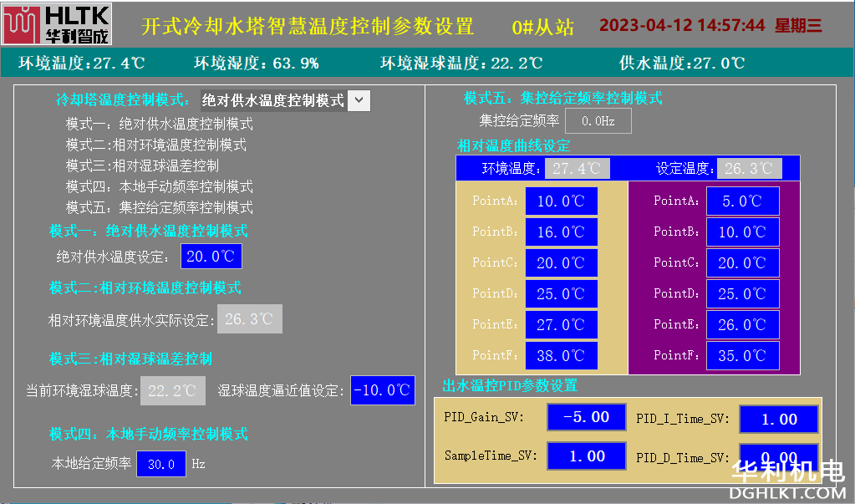The image size is (855, 504).
Task: Click the dropdown arrow beside 绝对供水温度控制模式
Action: pyautogui.click(x=359, y=100)
